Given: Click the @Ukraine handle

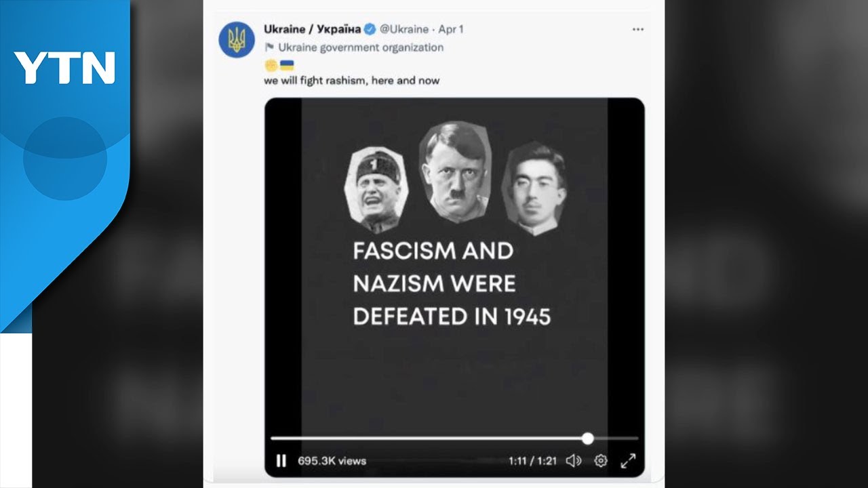Looking at the screenshot, I should click(x=404, y=29).
